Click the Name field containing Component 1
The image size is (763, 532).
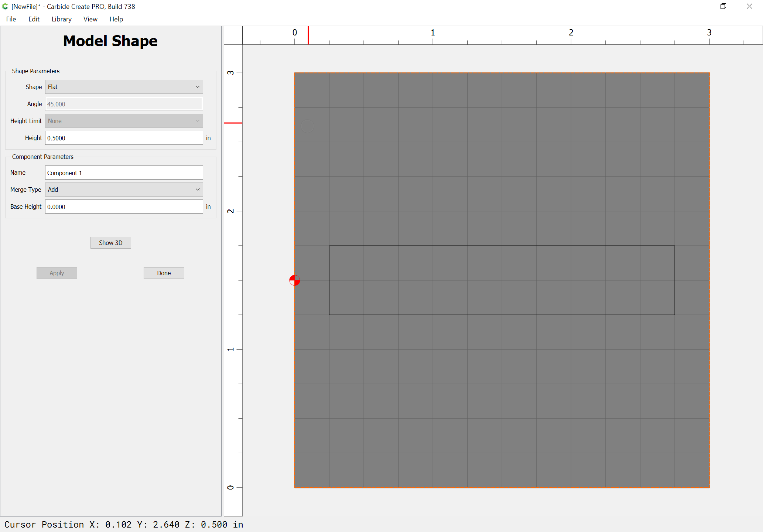[124, 173]
